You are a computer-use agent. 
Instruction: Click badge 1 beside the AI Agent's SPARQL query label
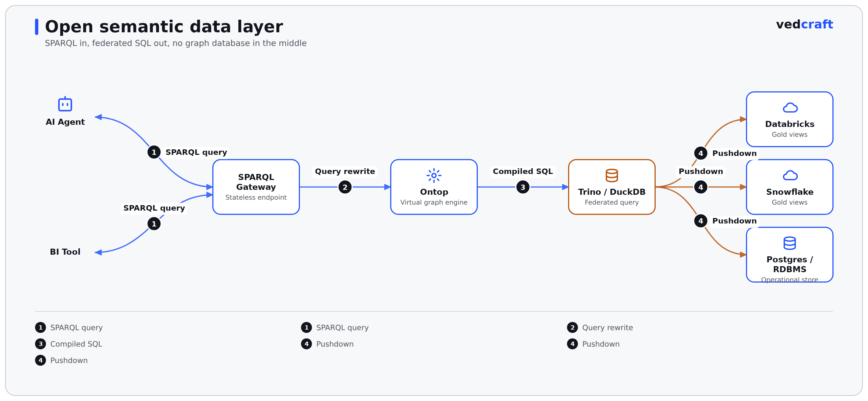click(154, 152)
